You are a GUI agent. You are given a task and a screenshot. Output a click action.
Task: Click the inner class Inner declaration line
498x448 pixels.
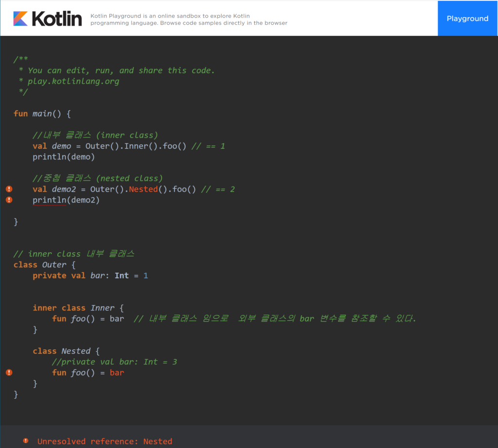78,308
